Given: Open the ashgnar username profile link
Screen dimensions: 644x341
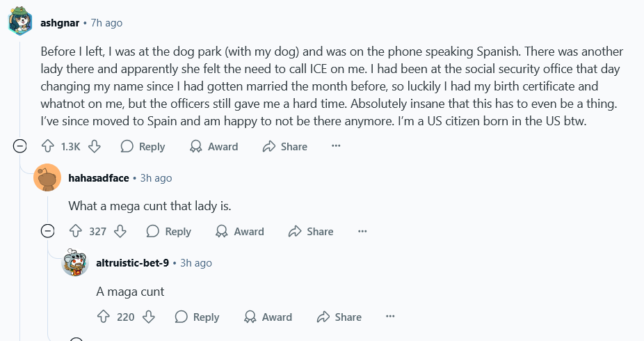Looking at the screenshot, I should pyautogui.click(x=60, y=23).
